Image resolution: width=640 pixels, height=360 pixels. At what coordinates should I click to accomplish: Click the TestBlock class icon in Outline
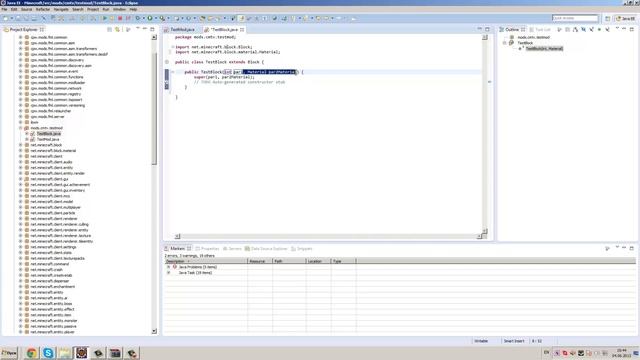511,43
